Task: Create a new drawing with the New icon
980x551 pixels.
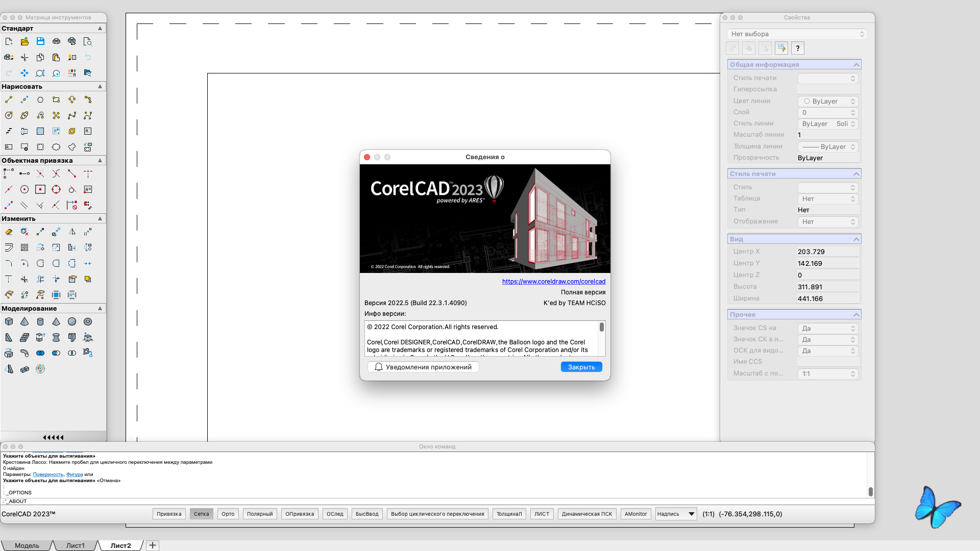Action: 9,41
